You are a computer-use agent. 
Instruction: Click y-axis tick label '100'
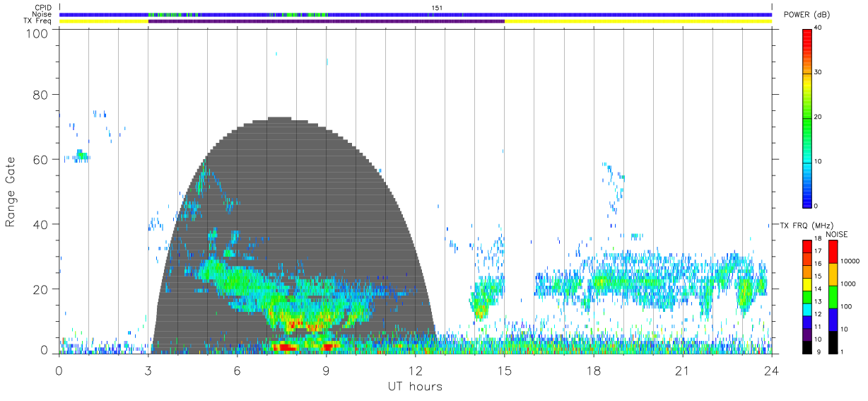coord(37,34)
